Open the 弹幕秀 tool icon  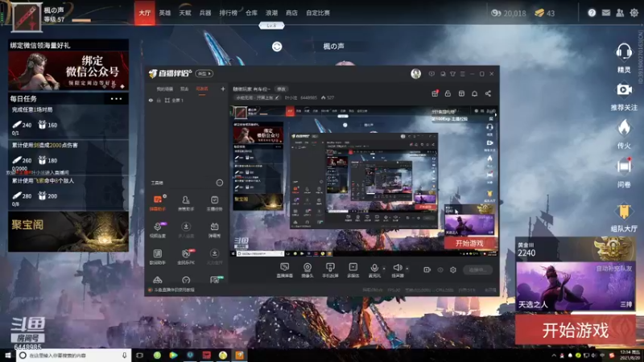(x=214, y=230)
